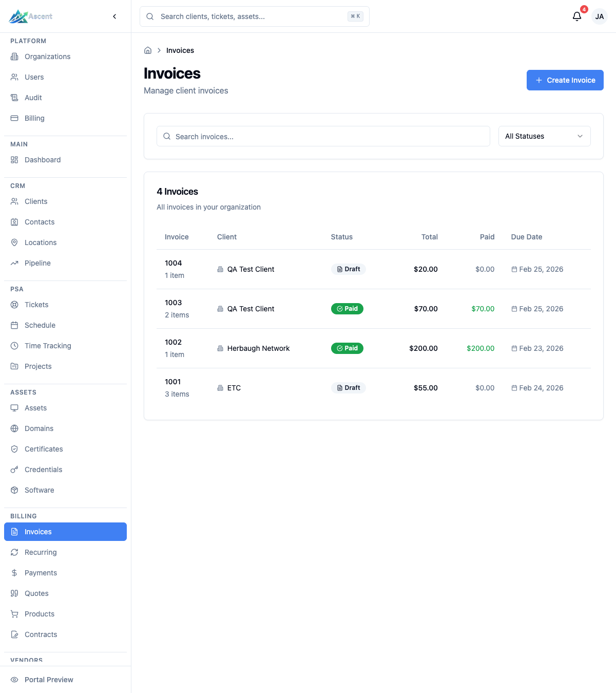Click the Payments dollar icon in sidebar
The image size is (616, 693).
(x=14, y=573)
